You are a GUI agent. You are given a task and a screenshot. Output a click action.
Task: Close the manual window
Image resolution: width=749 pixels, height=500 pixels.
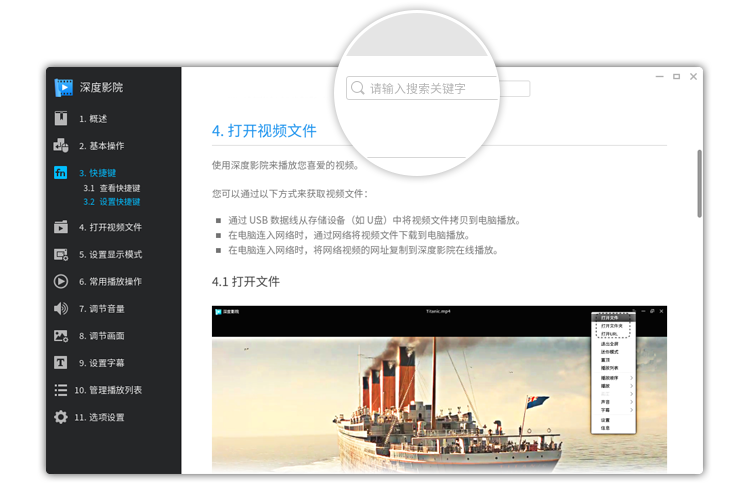[x=694, y=76]
